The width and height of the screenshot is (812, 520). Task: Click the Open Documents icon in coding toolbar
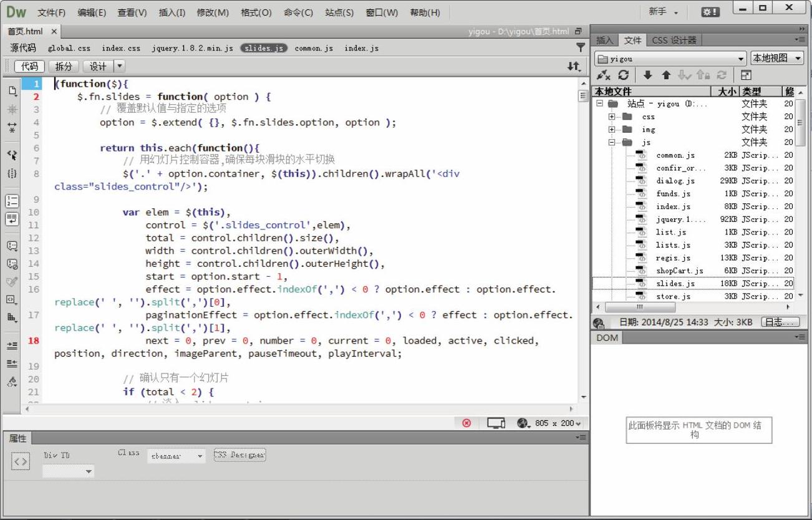pyautogui.click(x=12, y=91)
